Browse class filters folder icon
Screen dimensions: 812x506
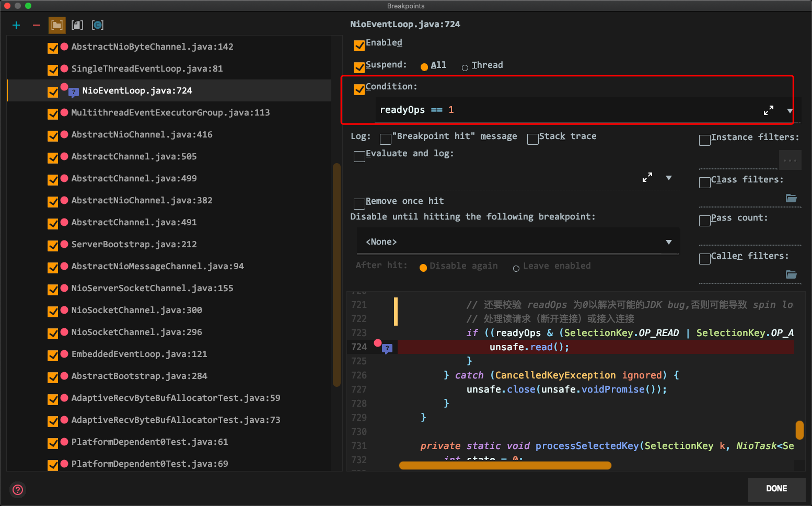pyautogui.click(x=791, y=198)
